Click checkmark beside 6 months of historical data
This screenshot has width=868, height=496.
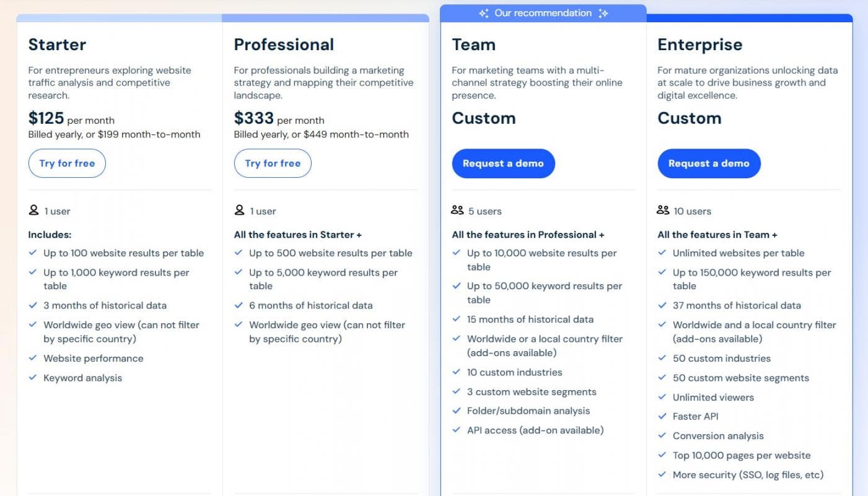click(239, 305)
